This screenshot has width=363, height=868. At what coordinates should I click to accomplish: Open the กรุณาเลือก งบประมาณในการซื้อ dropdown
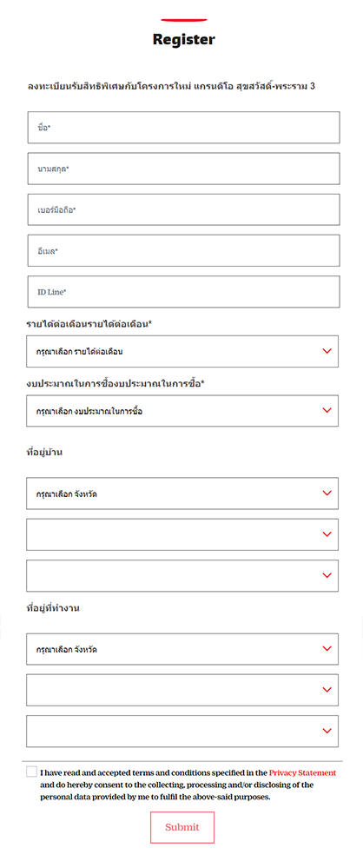[x=182, y=410]
